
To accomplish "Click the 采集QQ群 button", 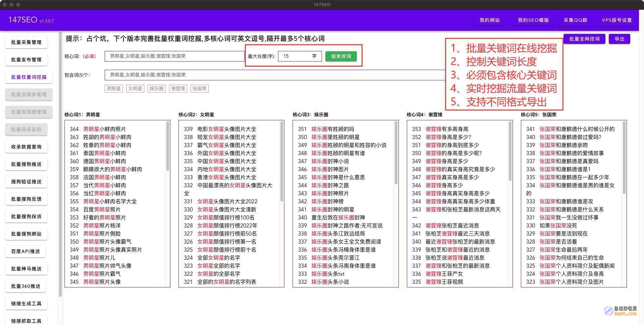I will pos(576,20).
